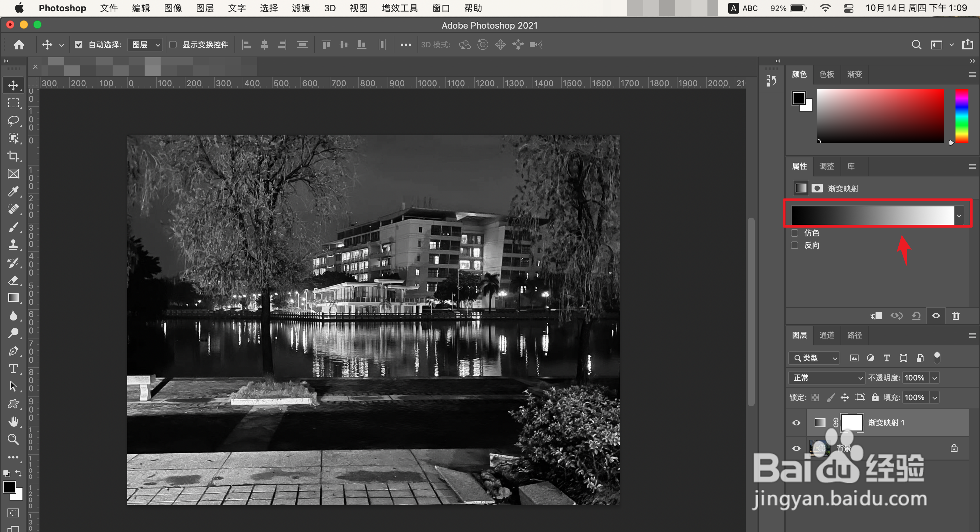Select the Gradient tool
Image resolution: width=980 pixels, height=532 pixels.
pyautogui.click(x=13, y=298)
